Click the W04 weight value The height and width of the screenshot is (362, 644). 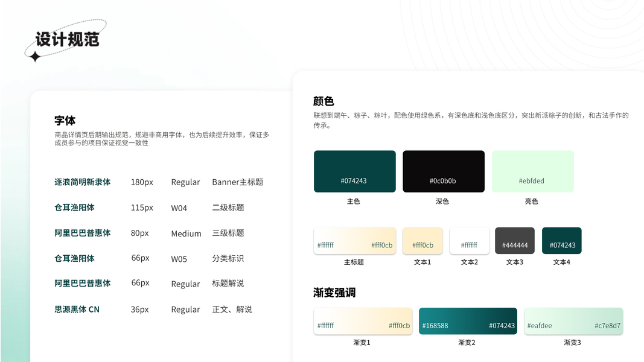pos(179,208)
